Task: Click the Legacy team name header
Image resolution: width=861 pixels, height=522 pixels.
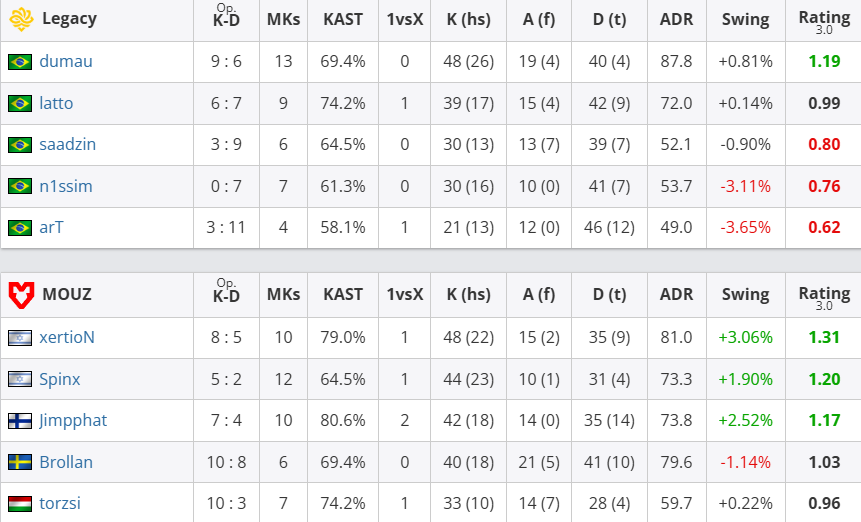Action: 70,19
